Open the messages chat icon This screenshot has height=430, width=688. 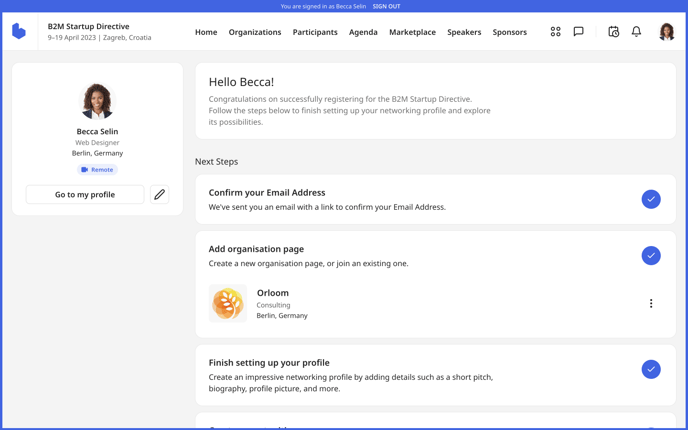(578, 32)
